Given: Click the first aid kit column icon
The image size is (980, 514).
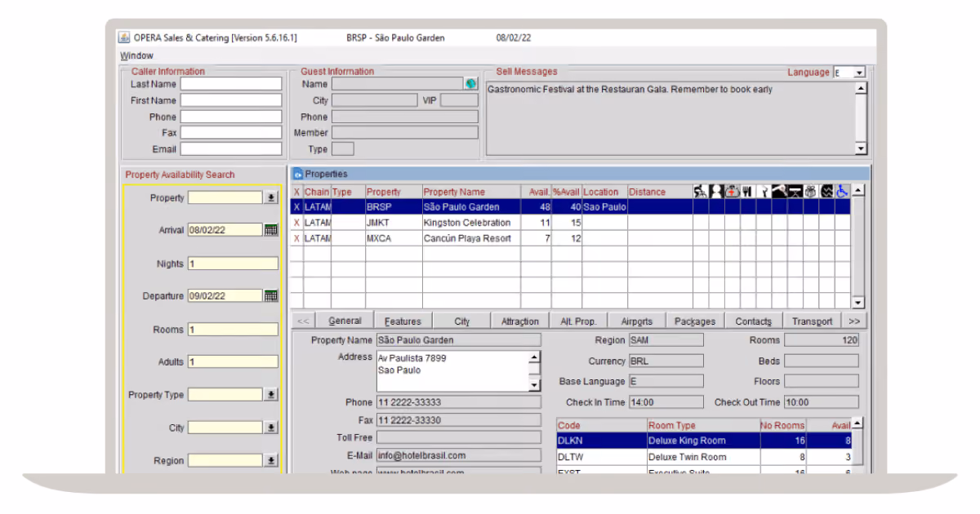Looking at the screenshot, I should click(x=732, y=192).
